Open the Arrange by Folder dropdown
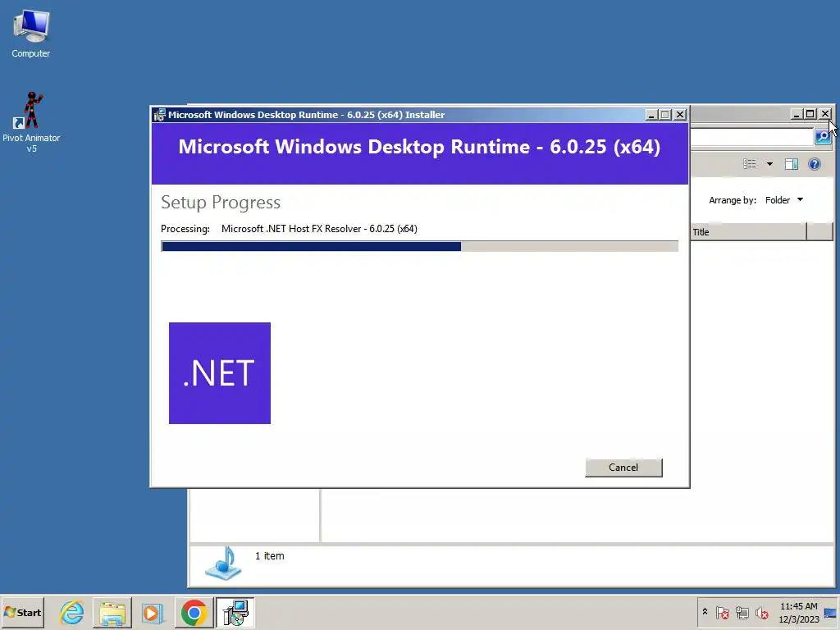840x630 pixels. pos(784,200)
